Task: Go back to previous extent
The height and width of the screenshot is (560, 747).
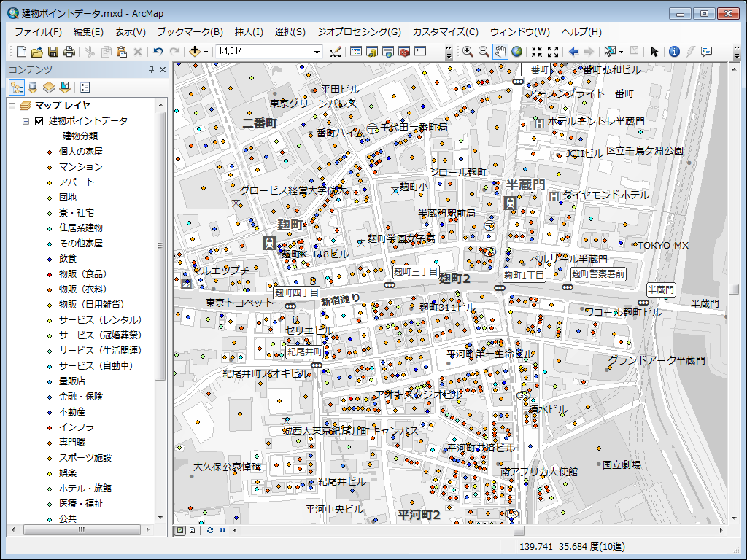Action: (x=573, y=52)
